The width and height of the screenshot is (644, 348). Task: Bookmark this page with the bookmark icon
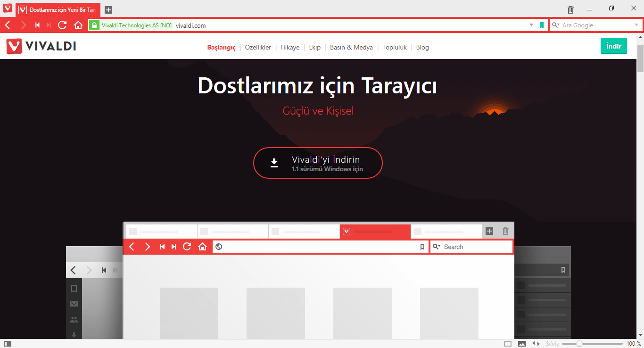(541, 25)
